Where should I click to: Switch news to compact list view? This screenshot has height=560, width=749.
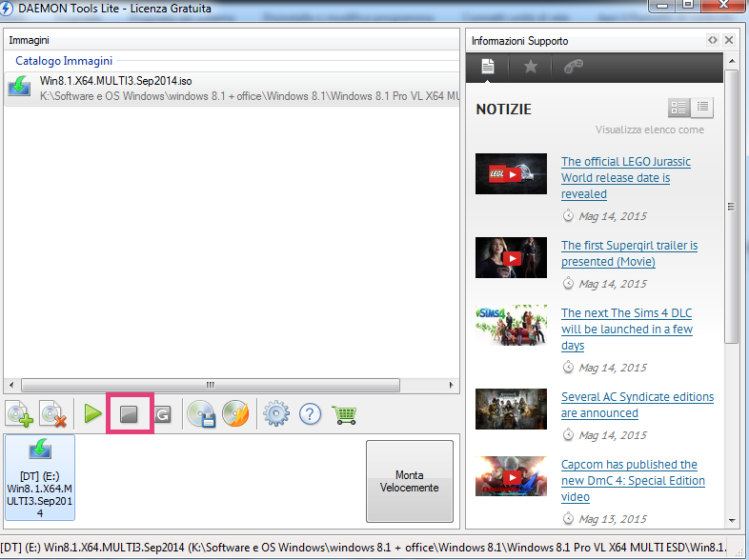click(702, 108)
